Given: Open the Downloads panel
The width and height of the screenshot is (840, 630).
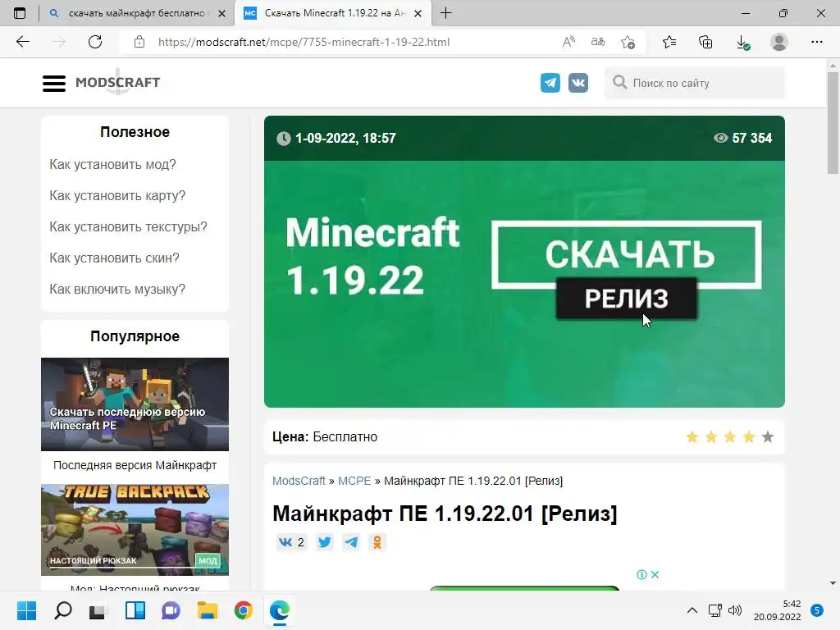Looking at the screenshot, I should (742, 42).
